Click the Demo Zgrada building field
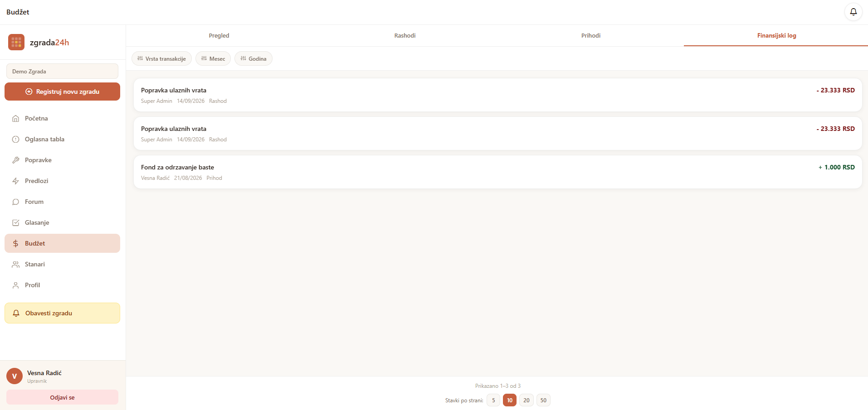The image size is (868, 410). tap(62, 71)
